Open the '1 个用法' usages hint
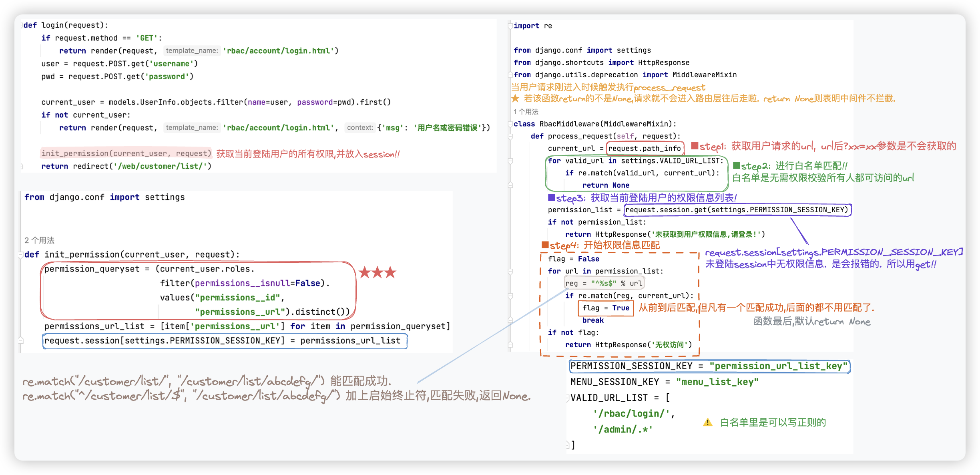 (x=526, y=112)
